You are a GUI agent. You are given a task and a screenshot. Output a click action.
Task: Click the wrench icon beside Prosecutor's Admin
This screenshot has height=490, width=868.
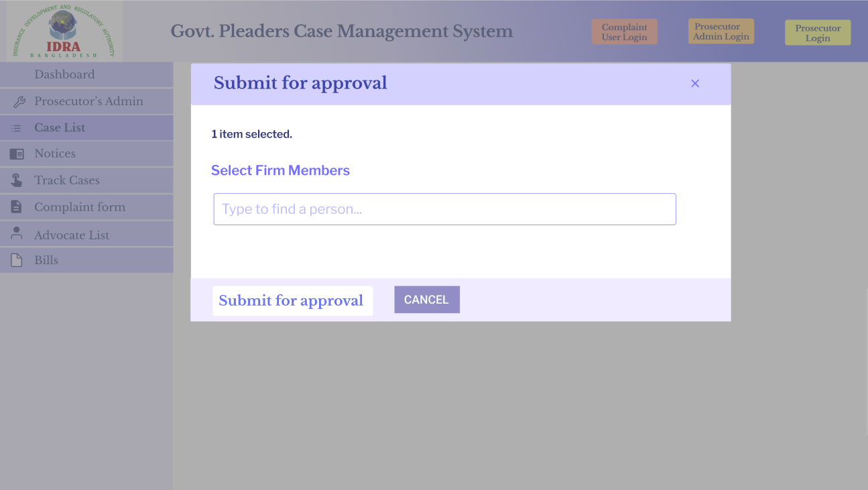click(x=19, y=102)
